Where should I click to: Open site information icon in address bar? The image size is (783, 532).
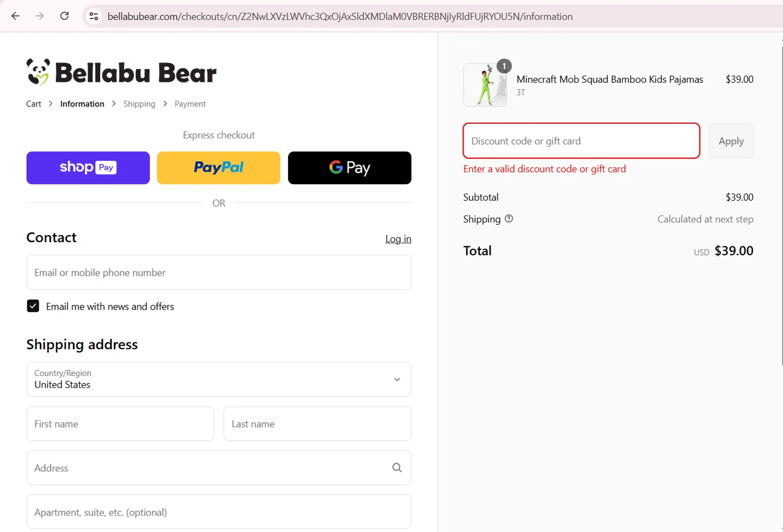[x=94, y=16]
